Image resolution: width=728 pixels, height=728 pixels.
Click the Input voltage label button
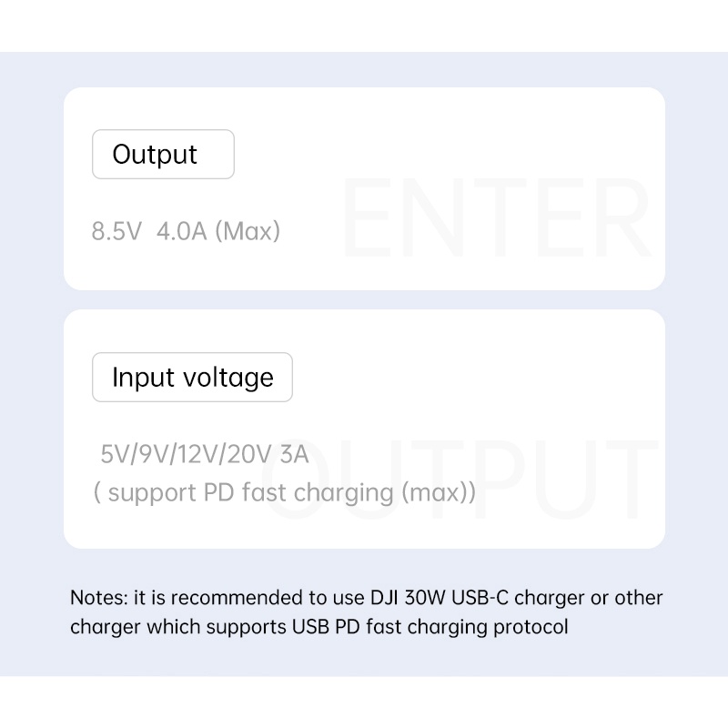click(192, 378)
